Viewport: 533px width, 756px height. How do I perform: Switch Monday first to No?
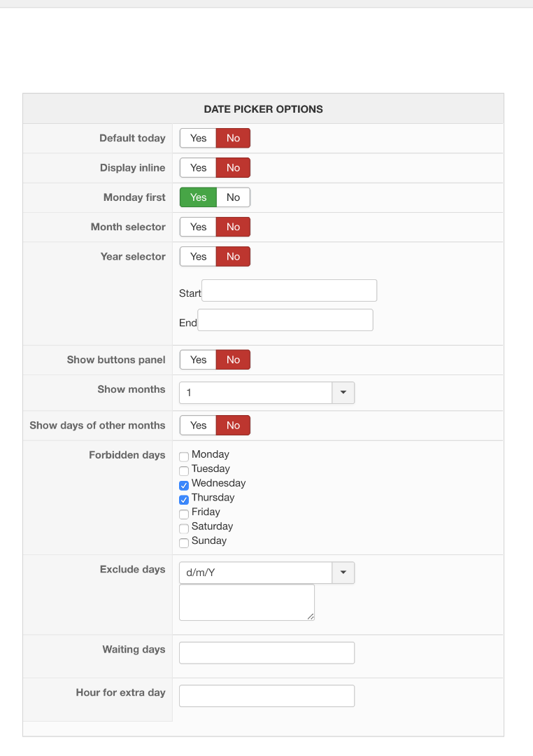coord(233,197)
